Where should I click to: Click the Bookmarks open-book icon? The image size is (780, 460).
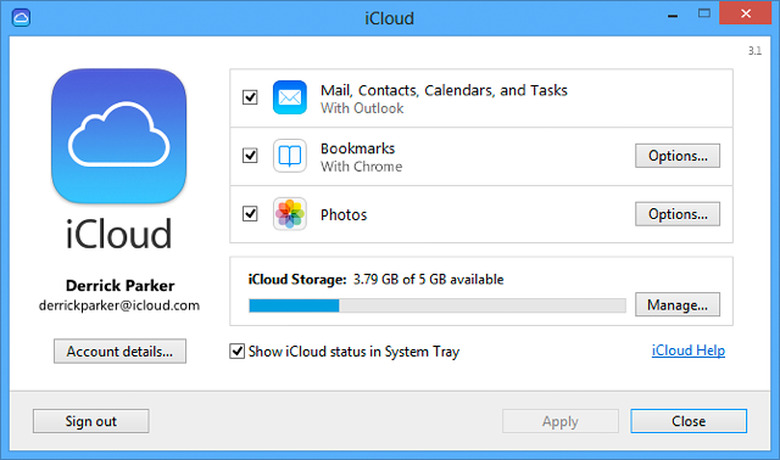(x=289, y=156)
